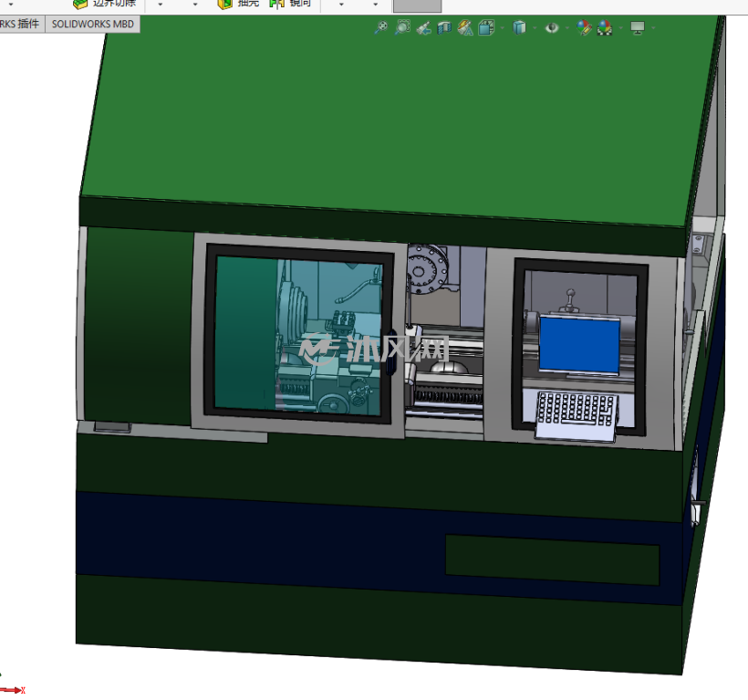748x700 pixels.
Task: Open the dropdown arrow just left of 抽壳
Action: pos(195,5)
